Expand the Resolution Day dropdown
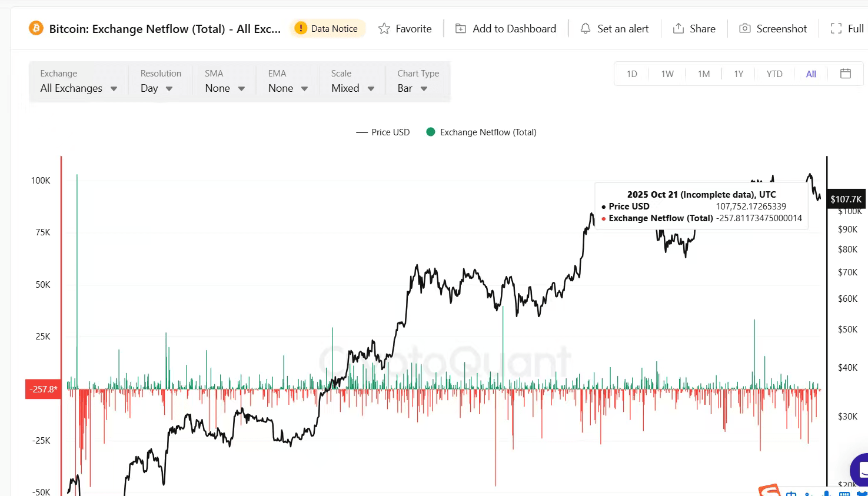 tap(157, 88)
